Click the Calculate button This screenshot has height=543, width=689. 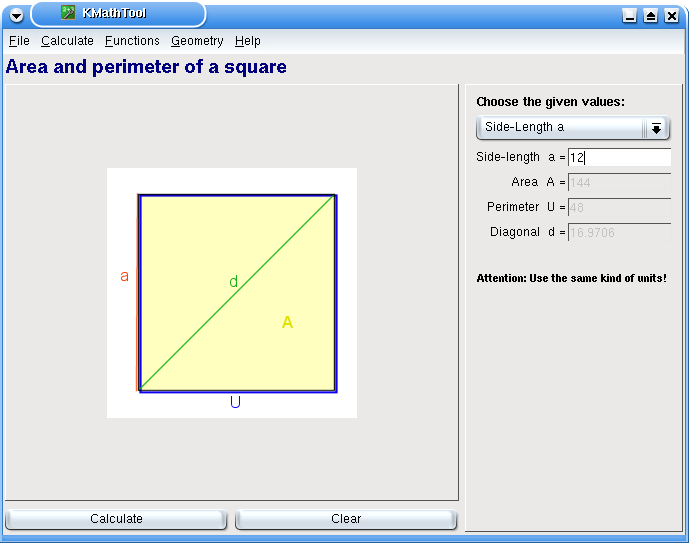click(x=116, y=519)
